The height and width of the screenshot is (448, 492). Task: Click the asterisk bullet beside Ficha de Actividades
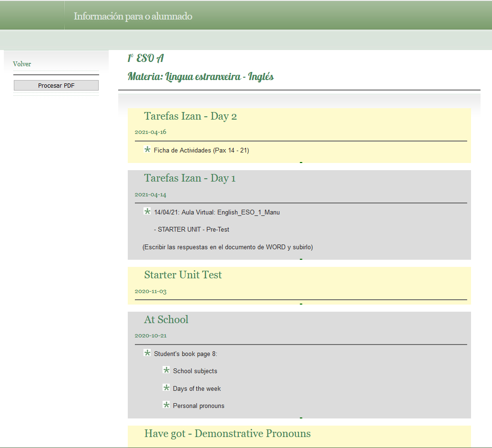coord(148,150)
